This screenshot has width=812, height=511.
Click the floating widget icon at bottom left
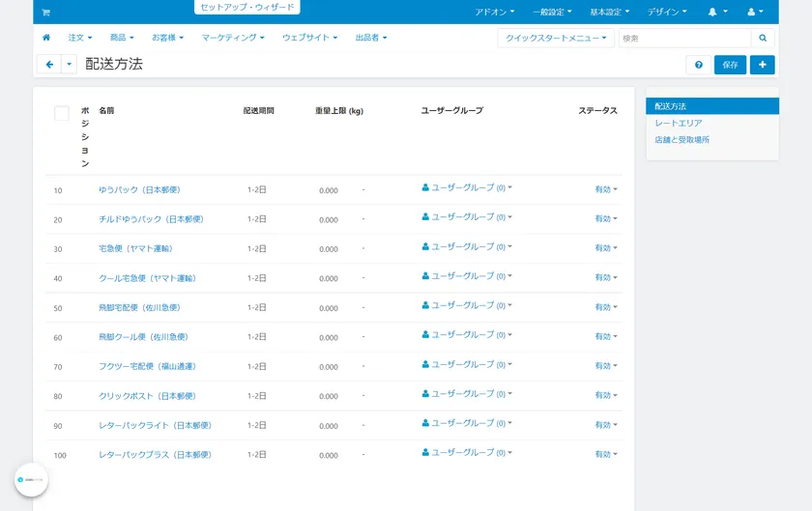click(31, 479)
